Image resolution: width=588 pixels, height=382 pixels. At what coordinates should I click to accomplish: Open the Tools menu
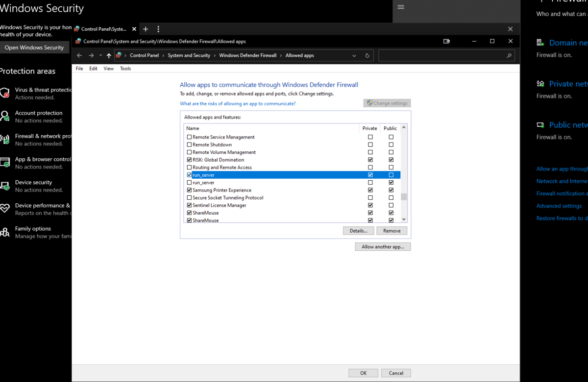tap(125, 69)
